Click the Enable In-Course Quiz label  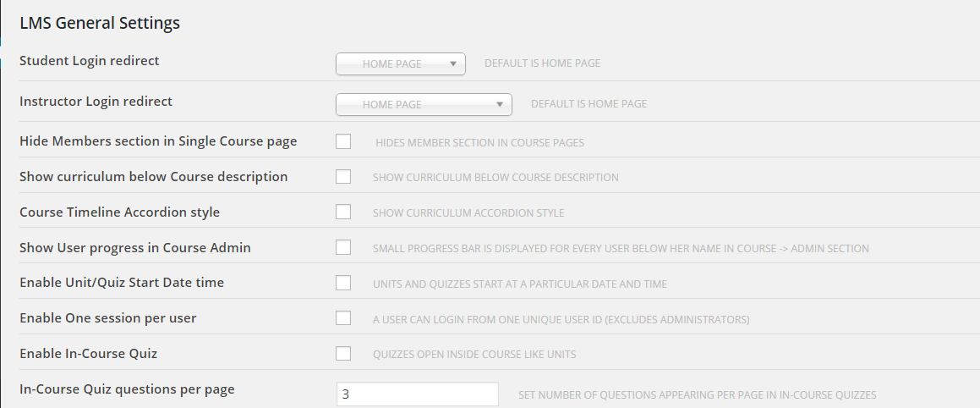[88, 354]
